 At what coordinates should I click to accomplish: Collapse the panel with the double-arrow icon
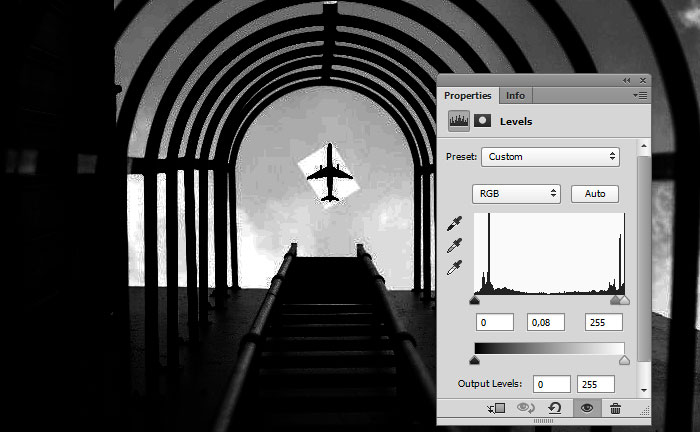(x=626, y=80)
